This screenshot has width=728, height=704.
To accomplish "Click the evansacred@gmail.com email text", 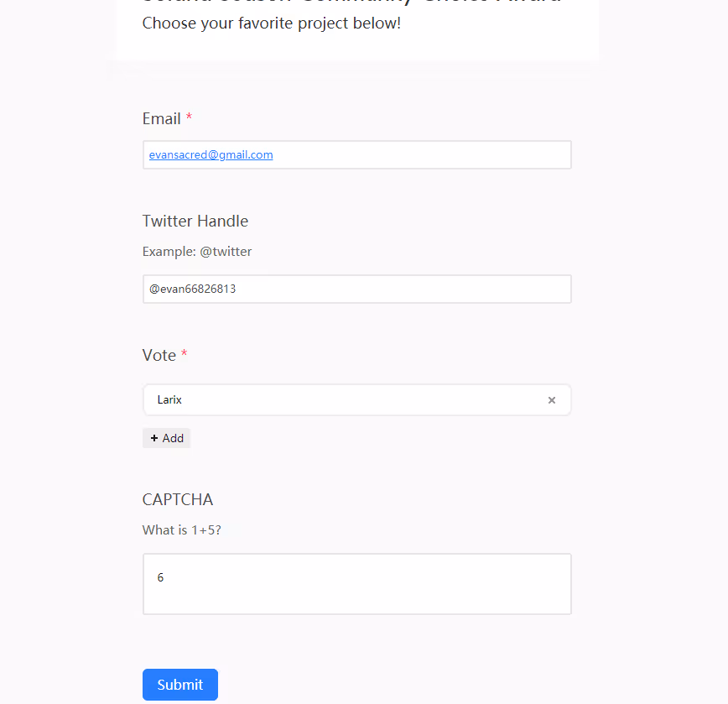I will tap(211, 154).
